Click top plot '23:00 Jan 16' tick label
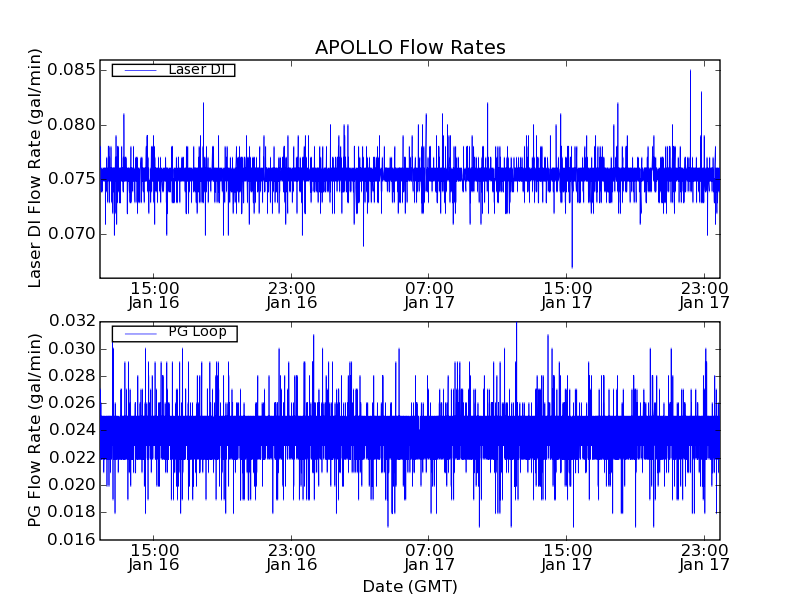800x600 pixels. 292,295
